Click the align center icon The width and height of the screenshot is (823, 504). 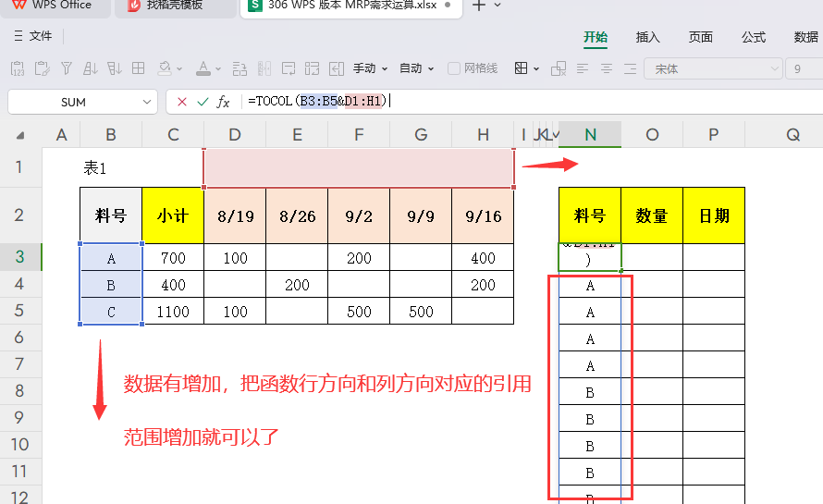pos(607,68)
